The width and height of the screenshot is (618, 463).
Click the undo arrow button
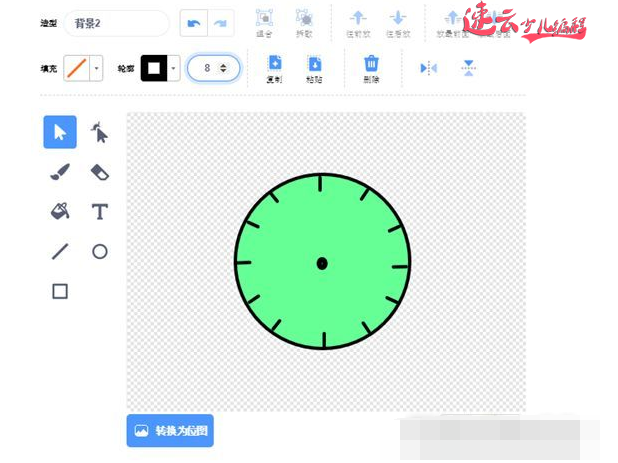point(194,23)
